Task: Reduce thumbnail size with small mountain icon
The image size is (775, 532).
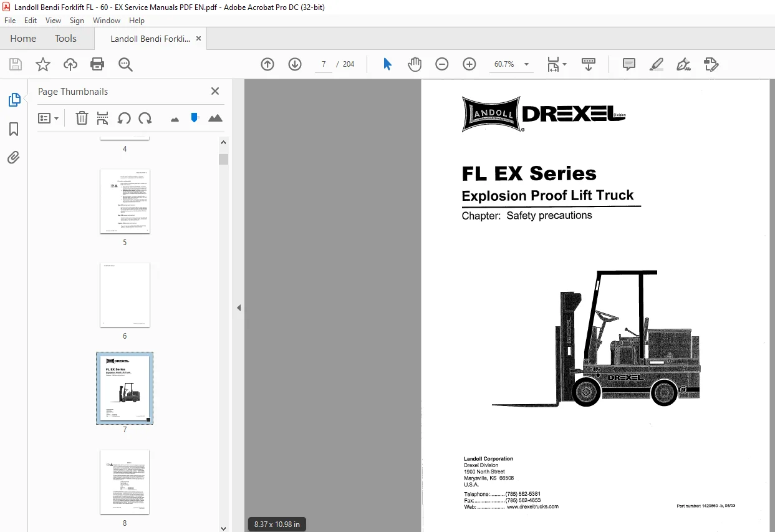Action: pyautogui.click(x=175, y=118)
